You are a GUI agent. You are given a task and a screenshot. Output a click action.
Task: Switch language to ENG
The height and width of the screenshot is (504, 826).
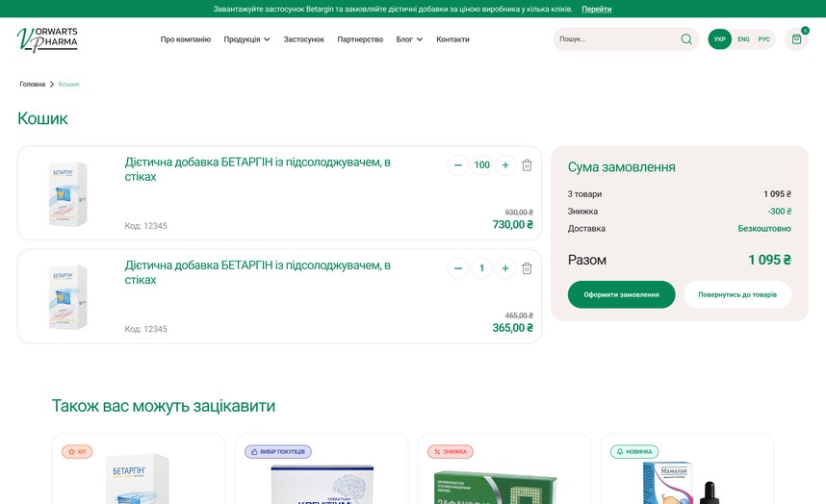(x=743, y=38)
